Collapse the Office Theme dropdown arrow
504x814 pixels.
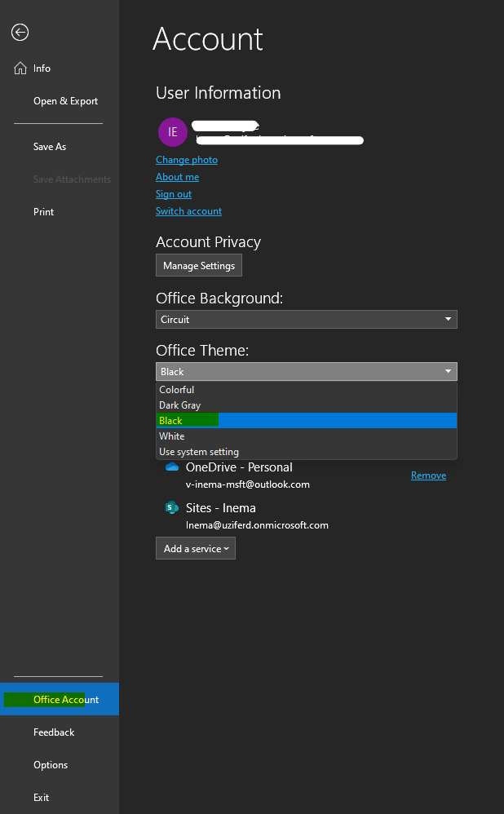click(x=448, y=372)
